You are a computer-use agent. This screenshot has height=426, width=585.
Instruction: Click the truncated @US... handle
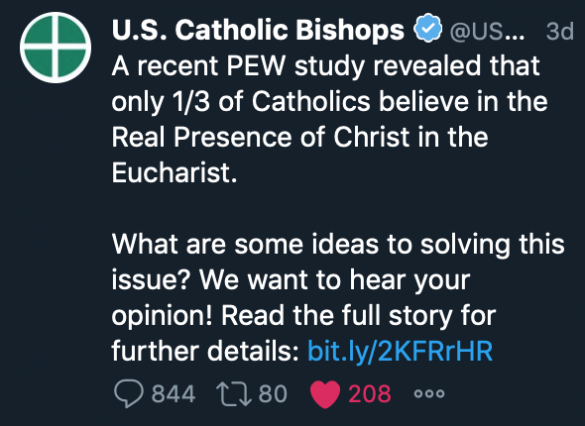pyautogui.click(x=487, y=31)
